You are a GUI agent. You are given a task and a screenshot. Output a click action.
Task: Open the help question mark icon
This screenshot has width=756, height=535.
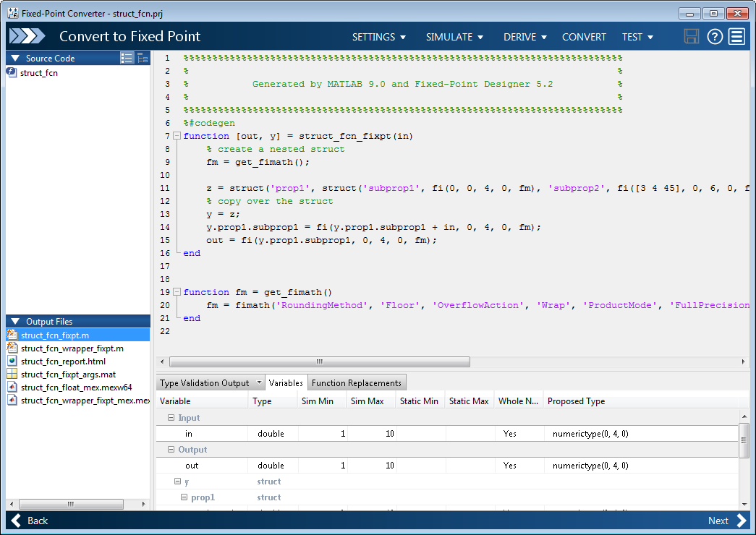[x=715, y=37]
